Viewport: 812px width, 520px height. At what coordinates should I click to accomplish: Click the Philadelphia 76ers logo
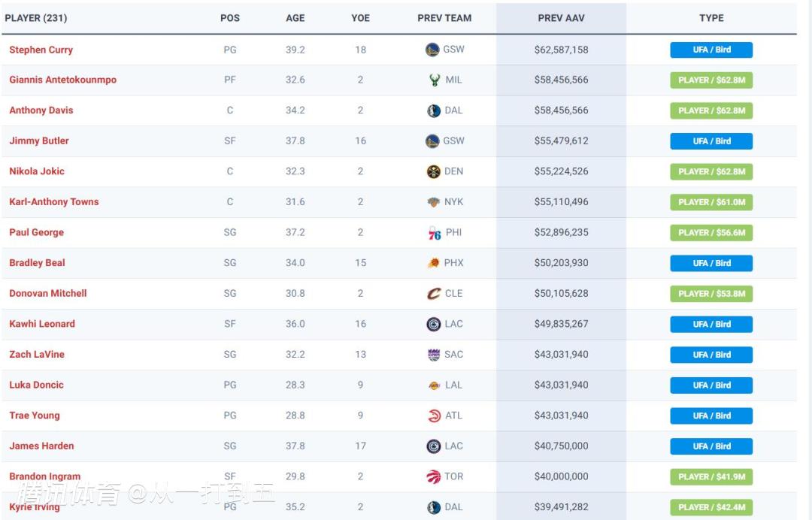point(434,233)
